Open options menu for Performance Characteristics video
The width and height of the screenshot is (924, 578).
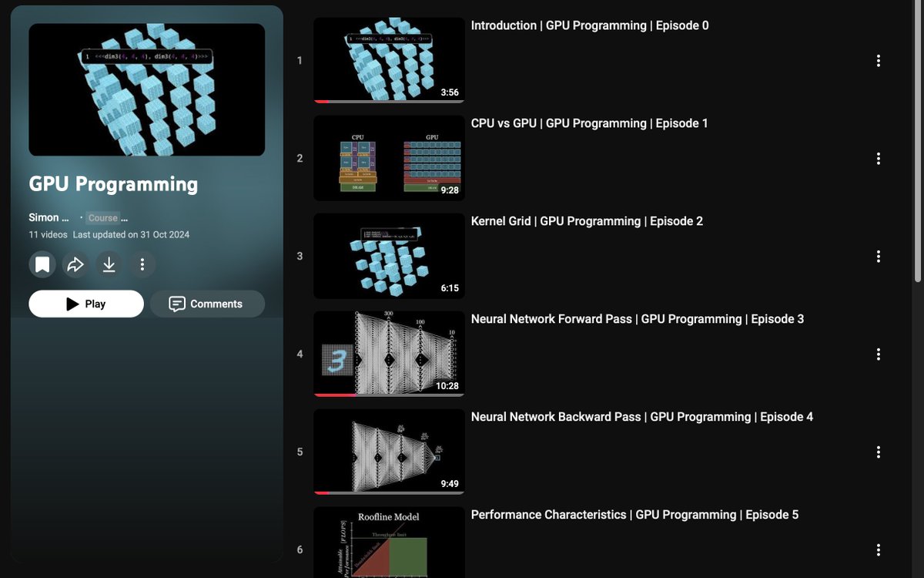(878, 549)
